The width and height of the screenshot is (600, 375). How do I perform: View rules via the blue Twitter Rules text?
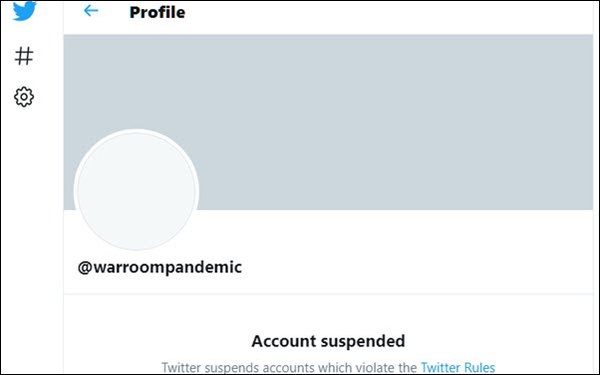tap(458, 368)
